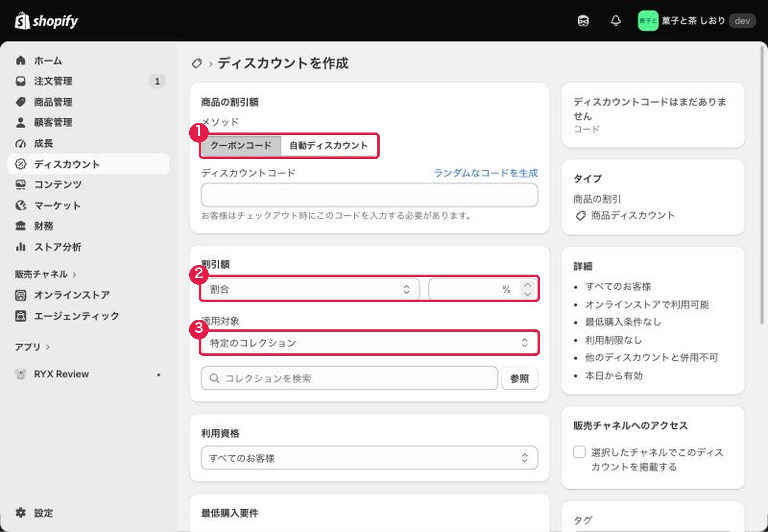Check 選択したチャネルでこのディスカウントを掲載する
The image size is (768, 532).
(x=579, y=452)
